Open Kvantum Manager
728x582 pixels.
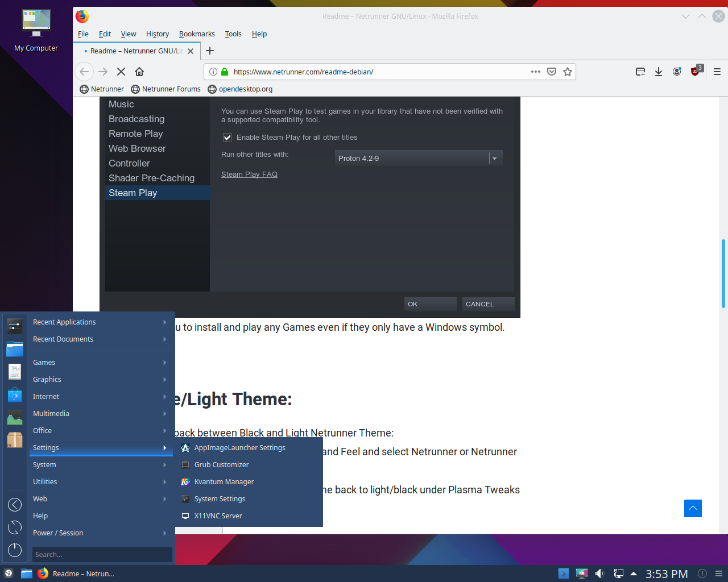pos(249,481)
